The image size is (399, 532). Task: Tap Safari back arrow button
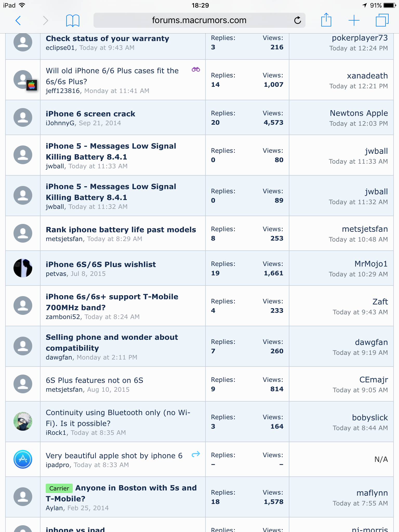[x=18, y=20]
